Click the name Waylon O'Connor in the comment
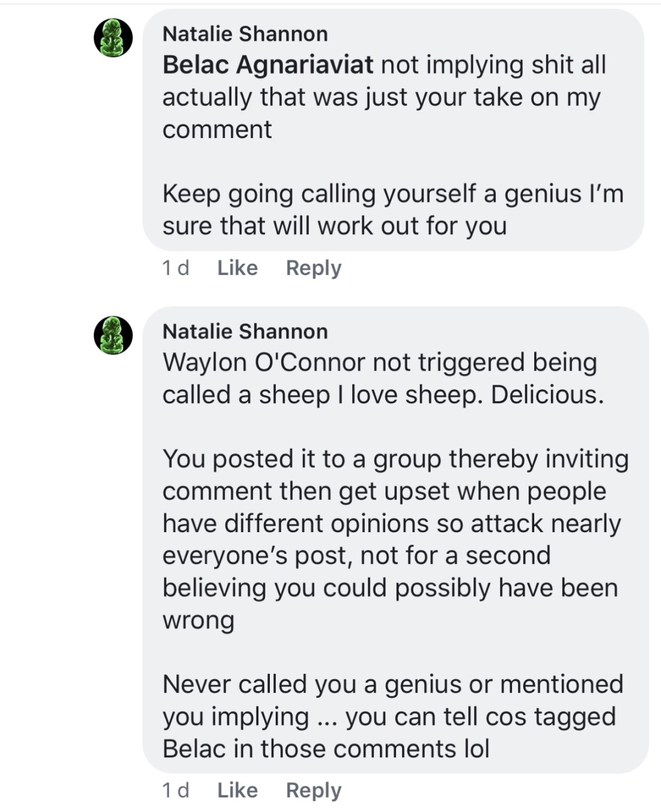Viewport: 661px width, 812px height. point(264,363)
